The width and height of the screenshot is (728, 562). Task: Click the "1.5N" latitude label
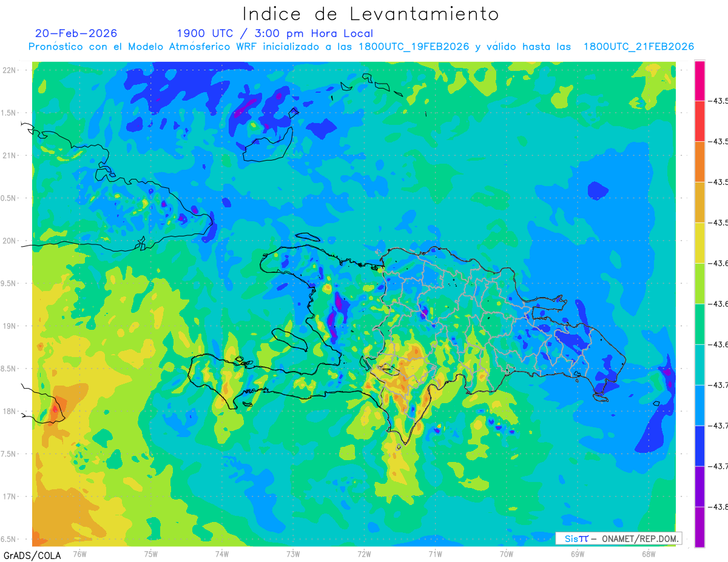(x=9, y=113)
